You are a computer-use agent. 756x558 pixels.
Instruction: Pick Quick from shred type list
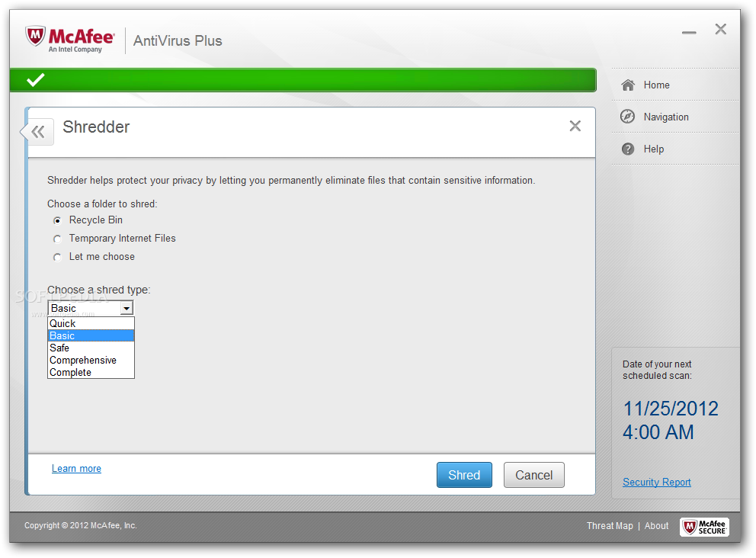(x=91, y=324)
